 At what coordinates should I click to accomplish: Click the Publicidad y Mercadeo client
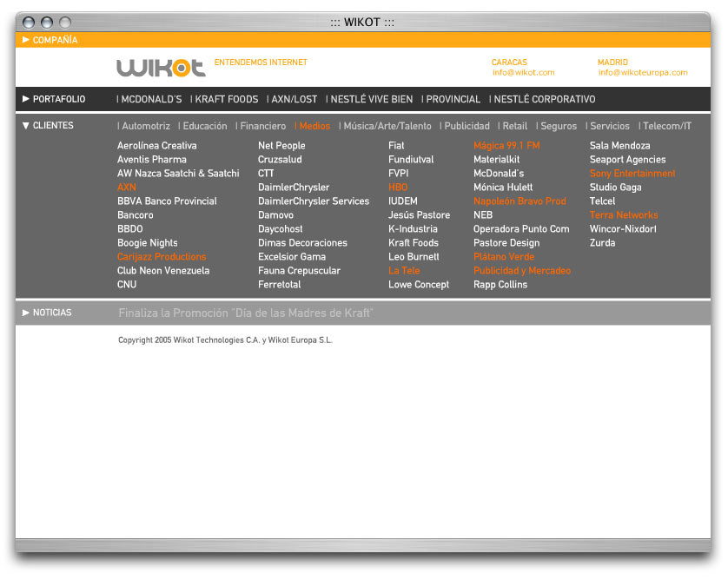[522, 271]
